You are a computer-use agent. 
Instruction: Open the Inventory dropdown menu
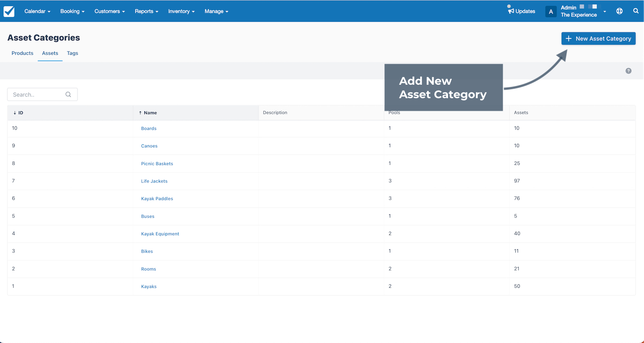pyautogui.click(x=181, y=11)
